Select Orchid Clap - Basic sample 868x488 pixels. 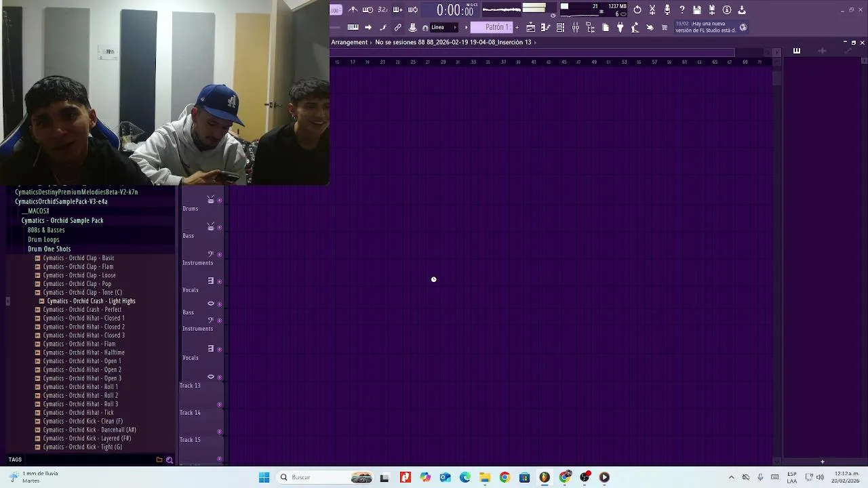coord(79,258)
